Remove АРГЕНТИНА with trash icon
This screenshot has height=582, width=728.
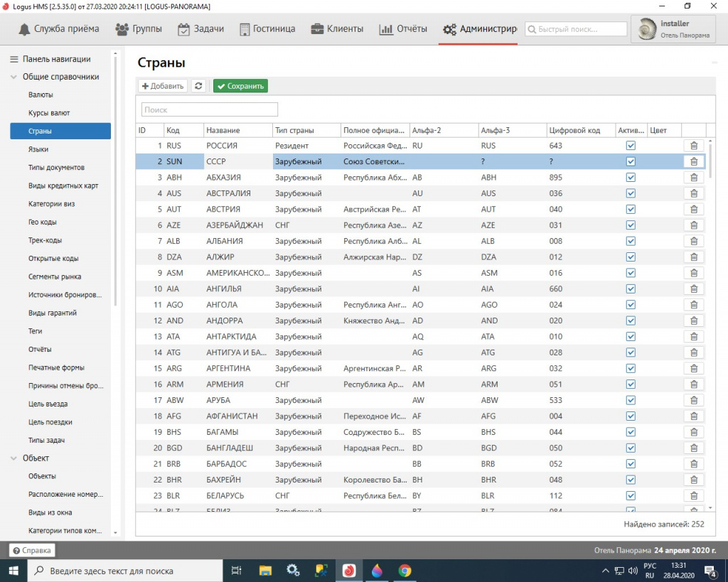click(x=694, y=369)
